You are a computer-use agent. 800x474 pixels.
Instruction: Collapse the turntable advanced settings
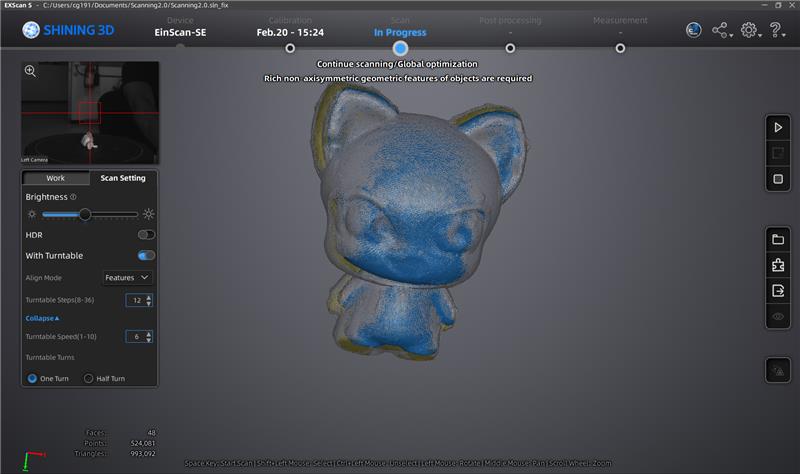click(42, 318)
